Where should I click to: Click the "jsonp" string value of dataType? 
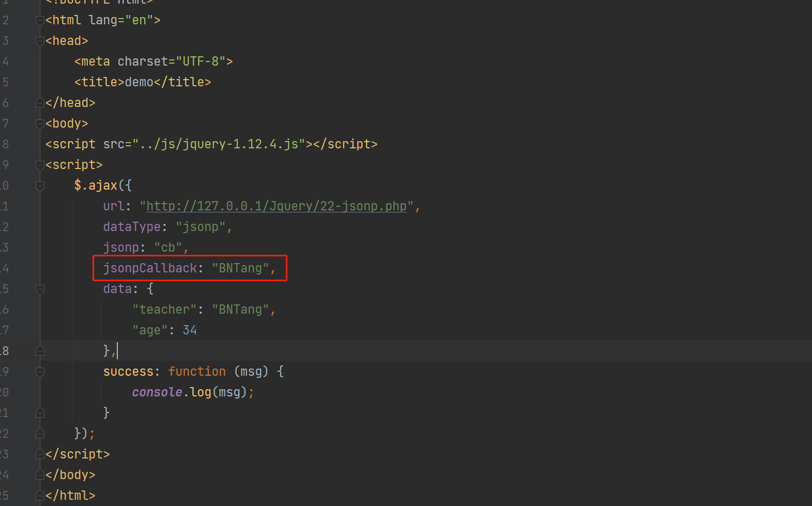[x=201, y=227]
